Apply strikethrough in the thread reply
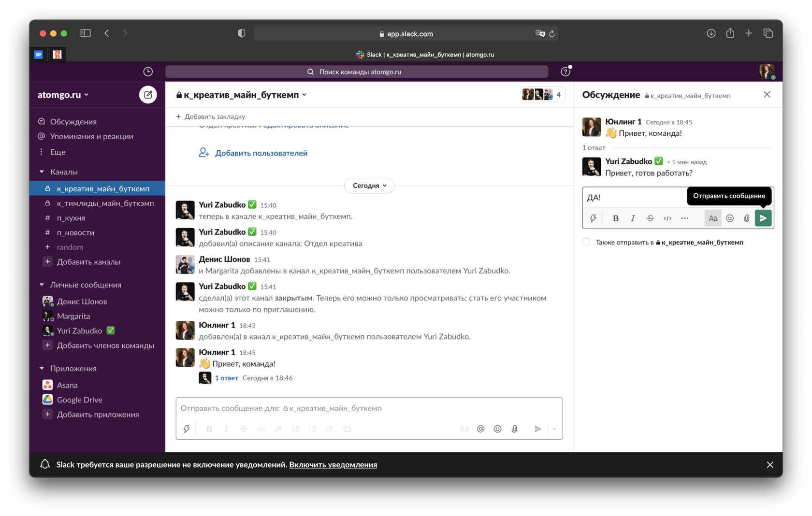The image size is (812, 516). pyautogui.click(x=650, y=218)
